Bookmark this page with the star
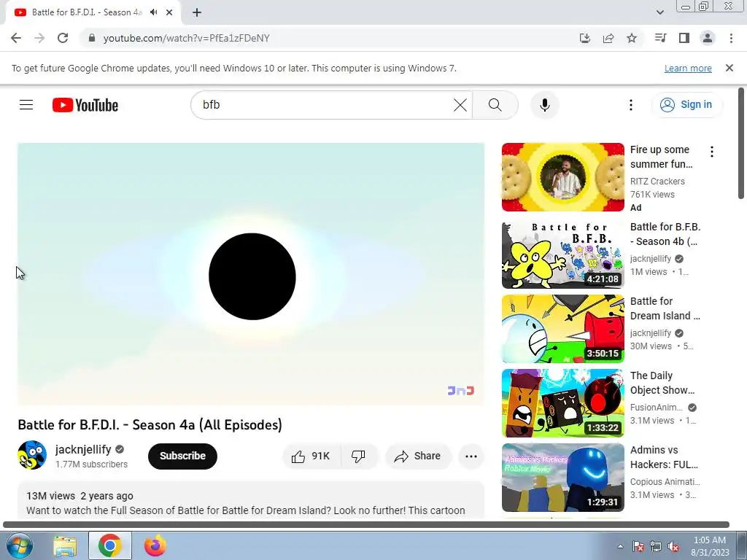 point(632,38)
